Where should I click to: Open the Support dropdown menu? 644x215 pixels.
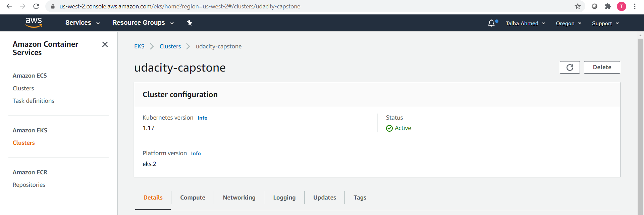(605, 23)
